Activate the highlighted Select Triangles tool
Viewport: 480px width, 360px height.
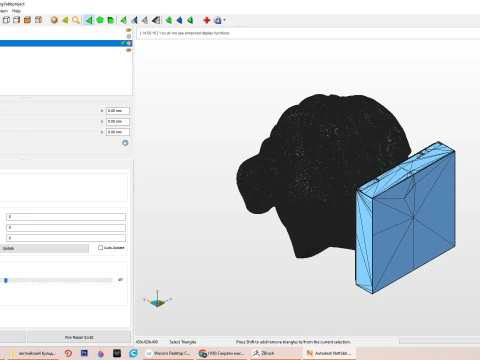pos(89,20)
